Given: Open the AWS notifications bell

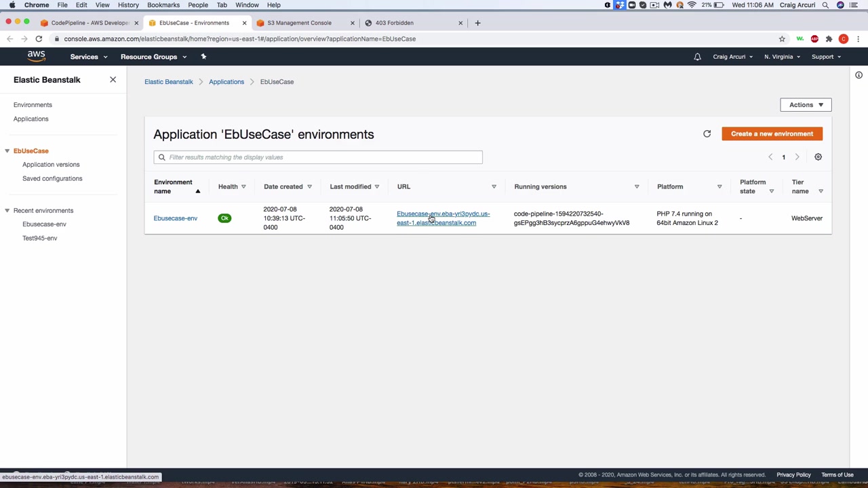Looking at the screenshot, I should coord(697,57).
